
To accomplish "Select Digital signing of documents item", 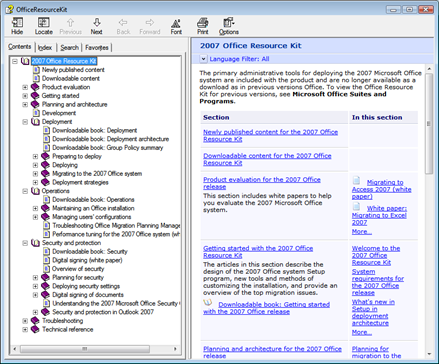I will (88, 295).
